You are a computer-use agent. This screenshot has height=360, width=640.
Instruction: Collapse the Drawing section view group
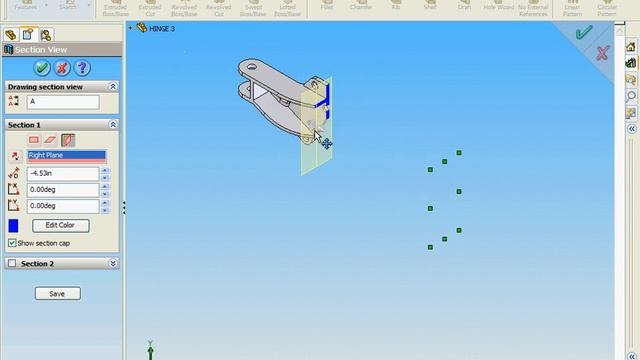click(113, 87)
